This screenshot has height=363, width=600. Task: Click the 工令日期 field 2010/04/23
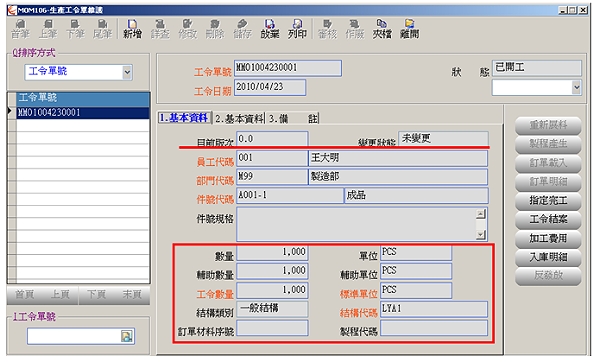[x=270, y=88]
